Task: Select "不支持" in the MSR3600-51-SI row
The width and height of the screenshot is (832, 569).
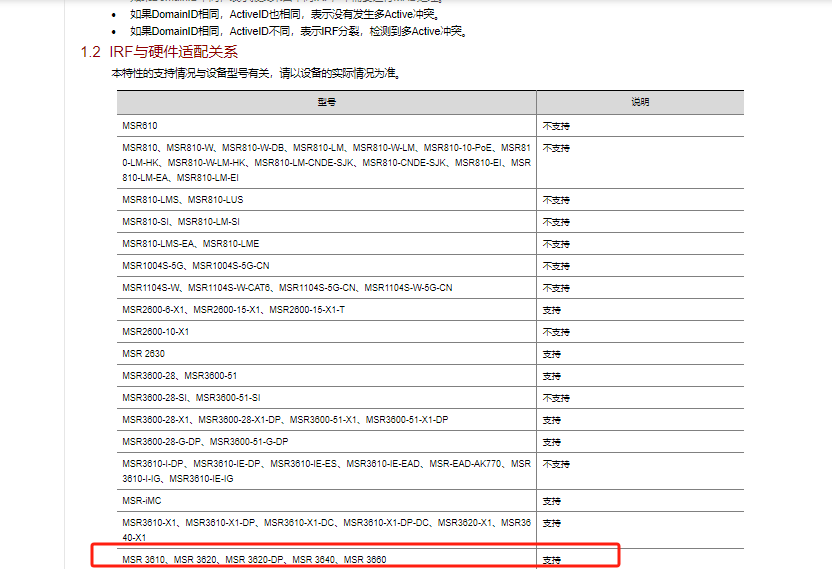Action: coord(556,398)
